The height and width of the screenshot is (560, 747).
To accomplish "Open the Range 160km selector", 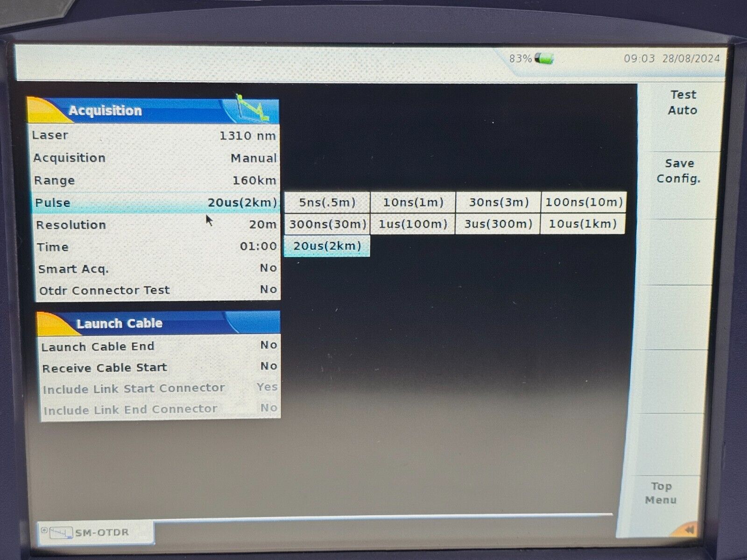I will (x=156, y=180).
